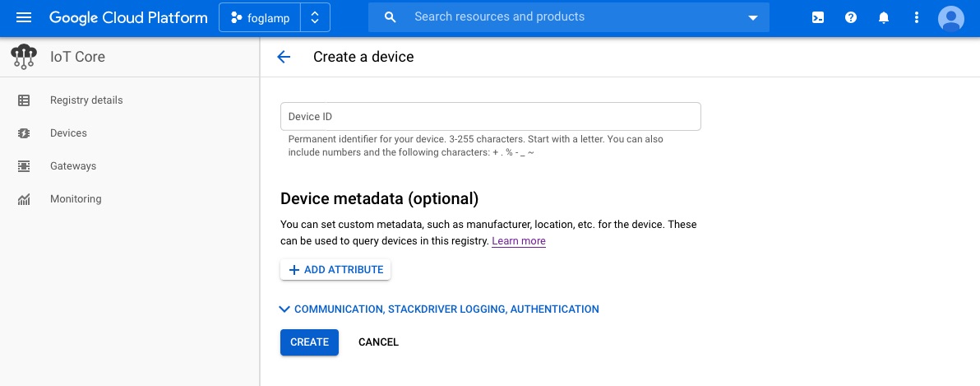The image size is (980, 386).
Task: Click into the Device ID field
Action: (x=491, y=116)
